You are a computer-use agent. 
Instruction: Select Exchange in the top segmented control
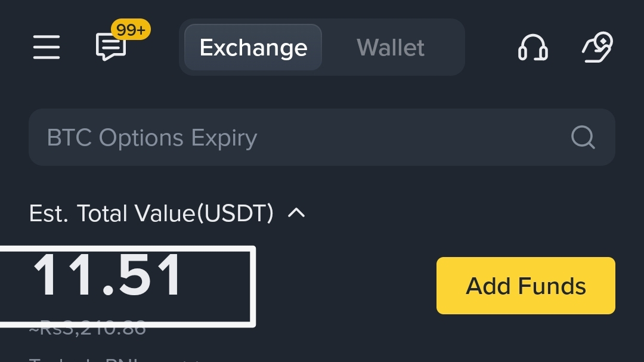tap(253, 47)
